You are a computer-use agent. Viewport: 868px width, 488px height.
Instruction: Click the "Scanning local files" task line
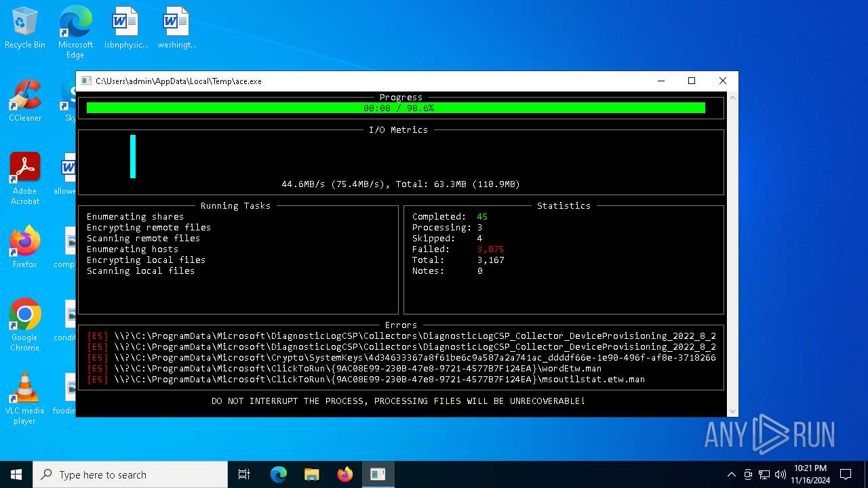(140, 270)
